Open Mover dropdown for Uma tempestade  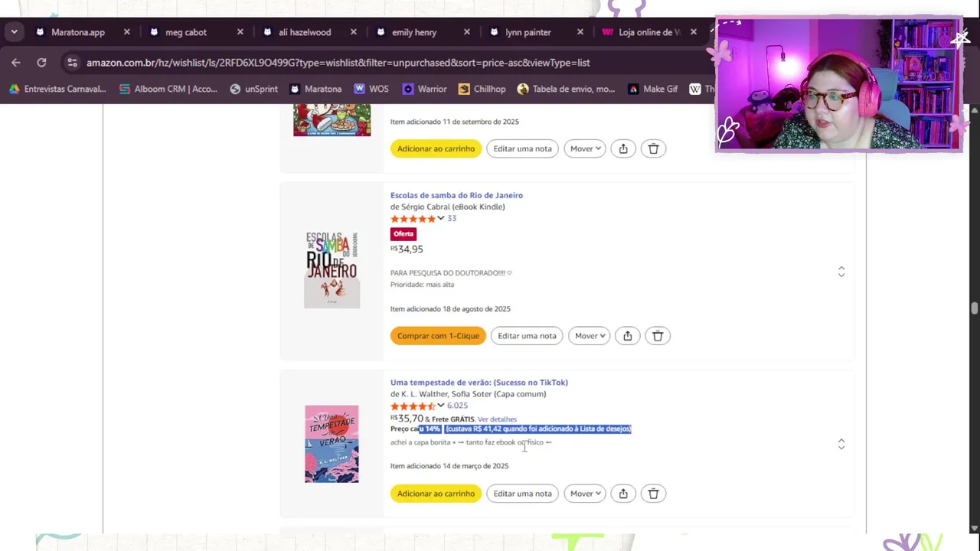tap(585, 494)
